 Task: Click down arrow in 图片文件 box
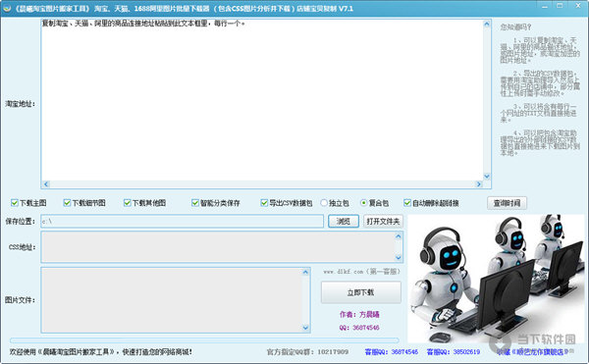click(x=305, y=328)
